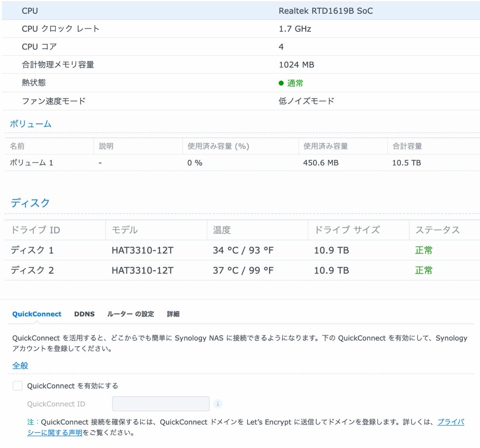
Task: Click the 合計容量 column header
Action: [407, 146]
